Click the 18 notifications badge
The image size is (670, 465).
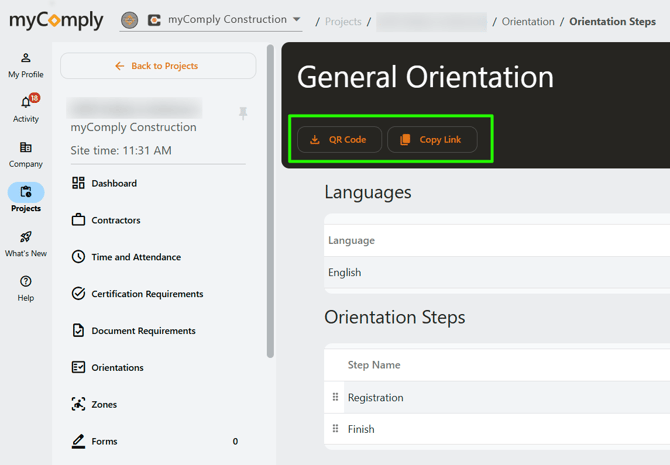[35, 98]
